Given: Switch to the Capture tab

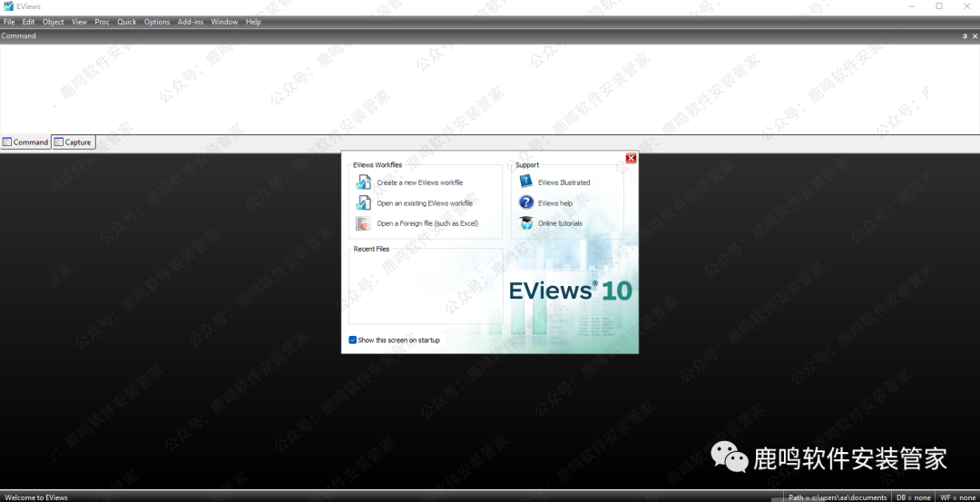Looking at the screenshot, I should tap(73, 143).
